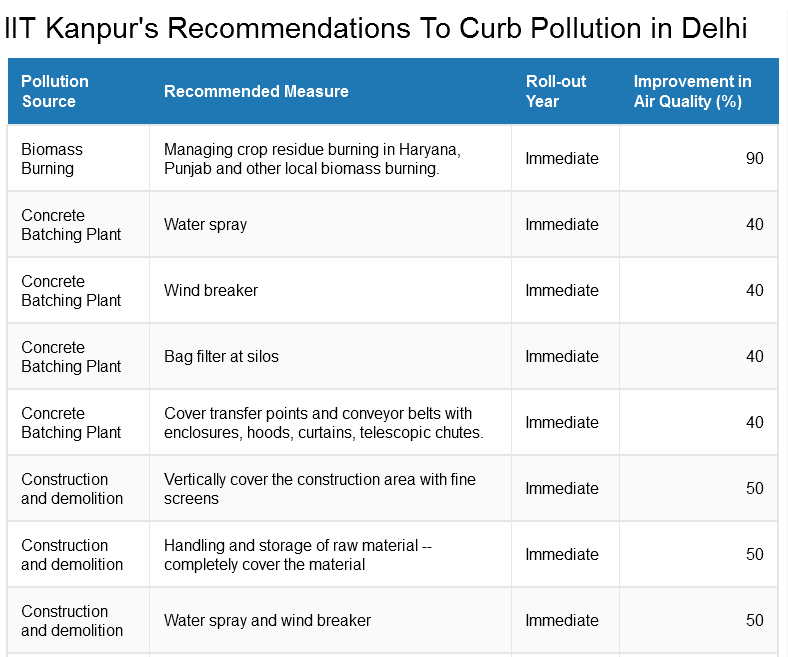Screen dimensions: 788x657
Task: Click Immediate in the Biomass Burning row
Action: click(x=562, y=158)
